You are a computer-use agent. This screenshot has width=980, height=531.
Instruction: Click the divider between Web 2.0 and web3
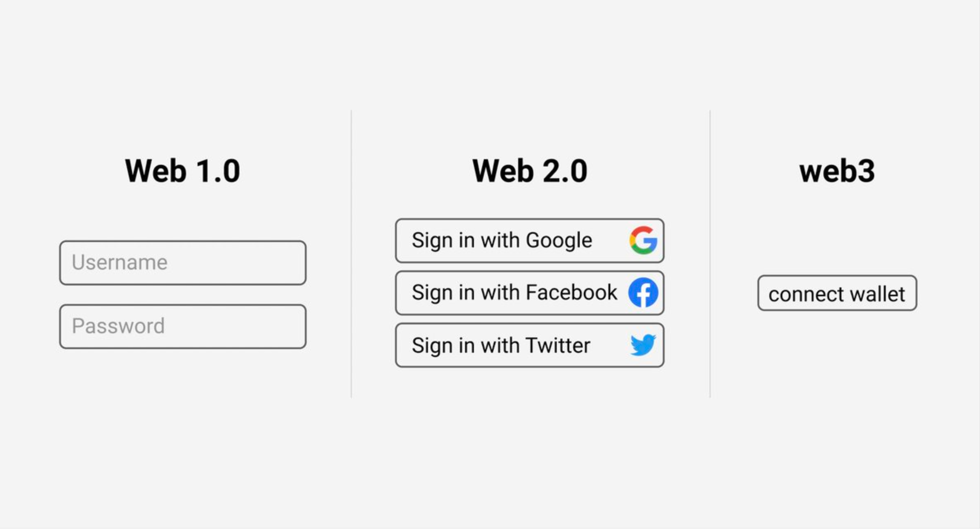tap(710, 254)
